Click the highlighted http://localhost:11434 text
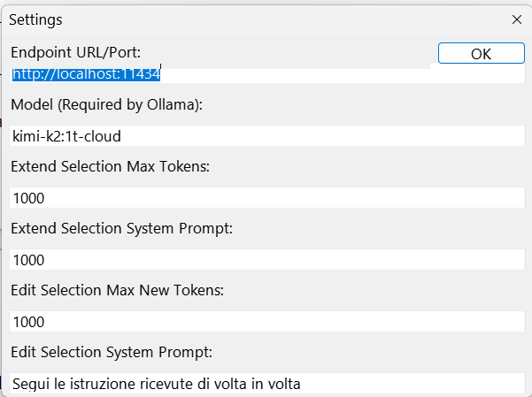The width and height of the screenshot is (532, 397). tap(86, 75)
